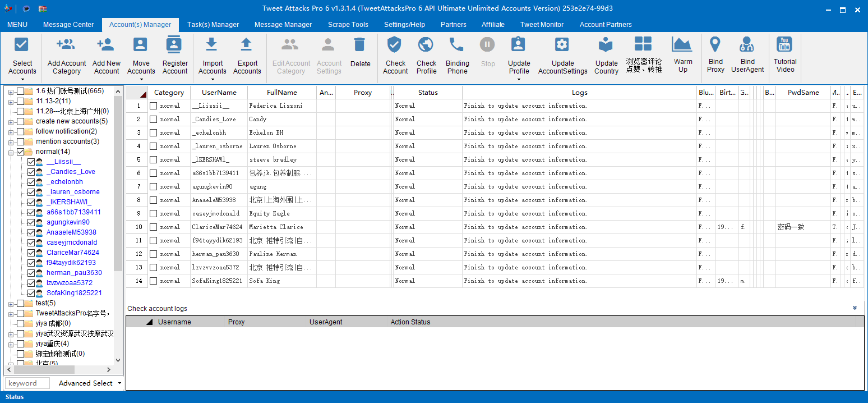Uncheck agungkevin90 in the tree

31,222
